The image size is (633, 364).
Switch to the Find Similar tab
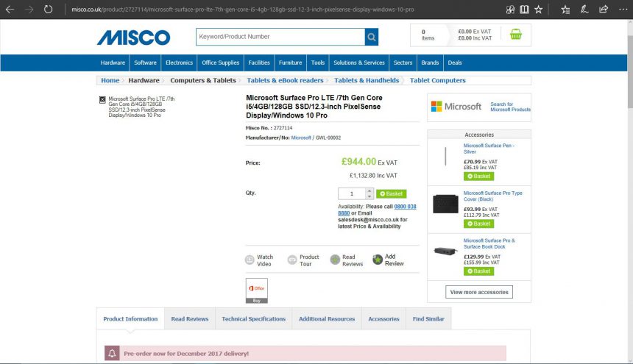pos(428,319)
